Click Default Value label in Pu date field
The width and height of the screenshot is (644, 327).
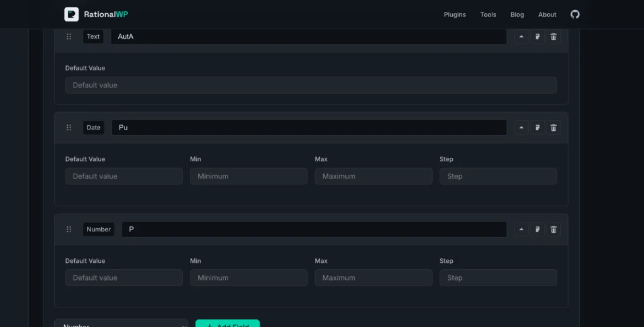85,159
